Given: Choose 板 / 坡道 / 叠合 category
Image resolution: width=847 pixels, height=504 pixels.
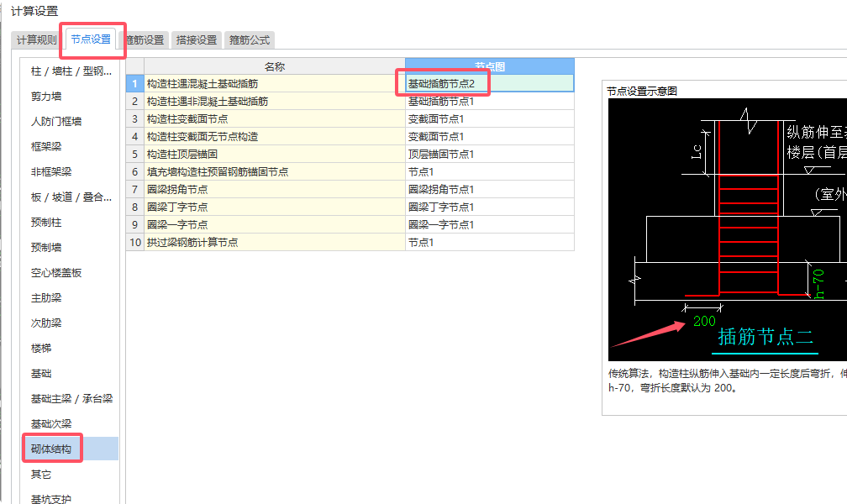Looking at the screenshot, I should (x=71, y=197).
